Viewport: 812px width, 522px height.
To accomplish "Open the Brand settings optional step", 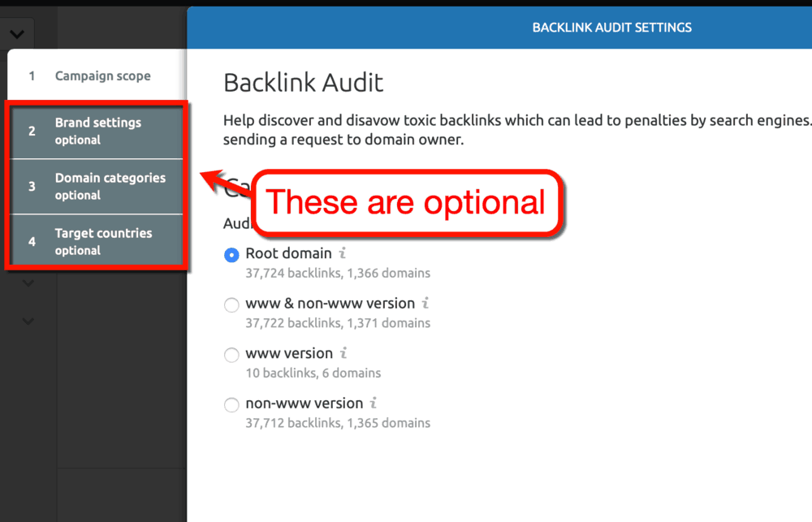I will (x=97, y=130).
